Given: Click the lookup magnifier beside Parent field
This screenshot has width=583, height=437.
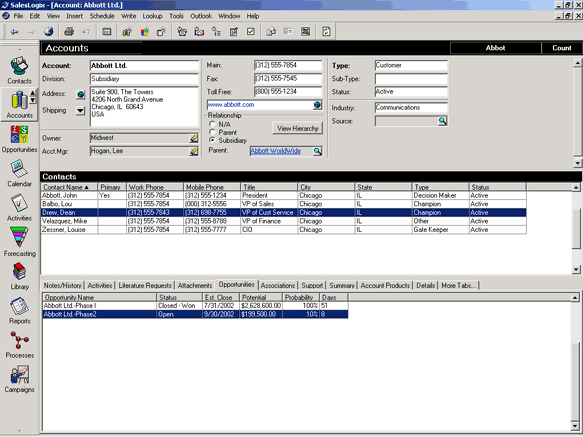Looking at the screenshot, I should coord(317,151).
